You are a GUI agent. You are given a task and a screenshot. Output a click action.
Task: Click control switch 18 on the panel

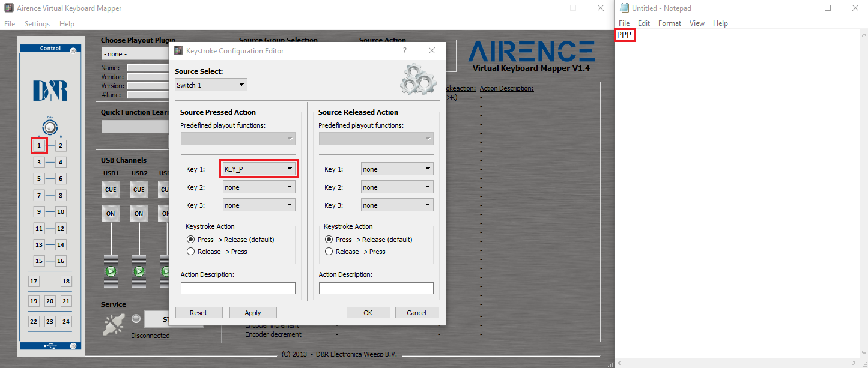pyautogui.click(x=66, y=281)
